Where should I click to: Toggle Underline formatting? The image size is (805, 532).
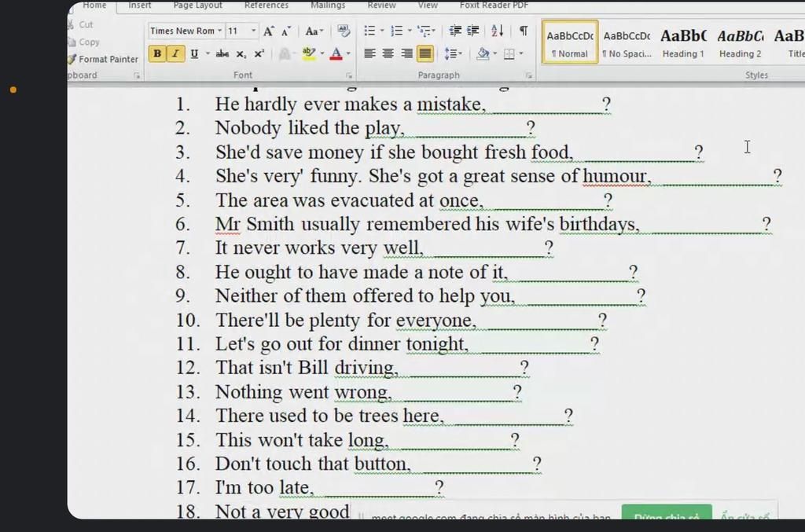coord(194,53)
